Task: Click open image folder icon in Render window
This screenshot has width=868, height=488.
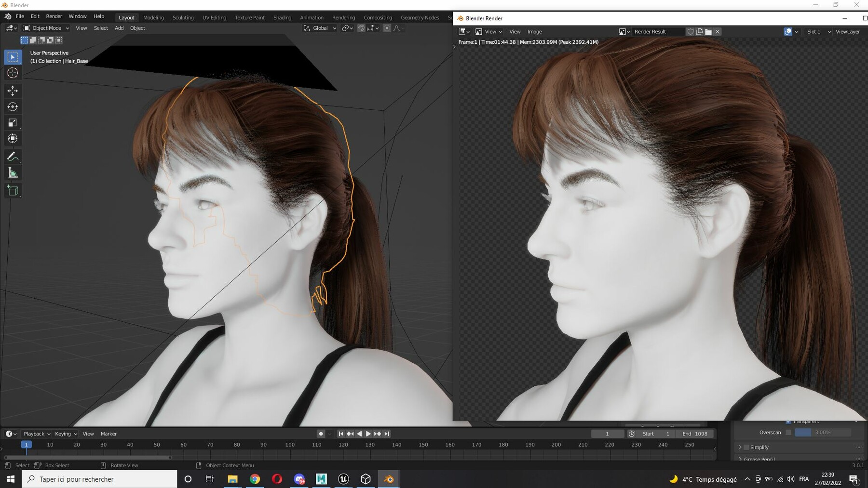Action: pyautogui.click(x=708, y=32)
